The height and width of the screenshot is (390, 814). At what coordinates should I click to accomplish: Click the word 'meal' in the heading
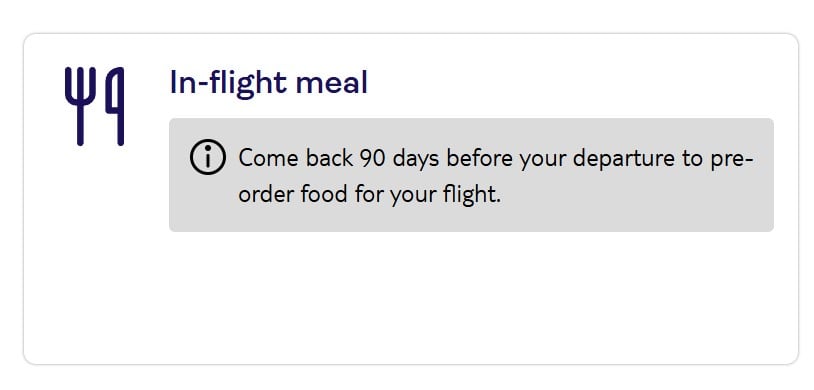[332, 83]
